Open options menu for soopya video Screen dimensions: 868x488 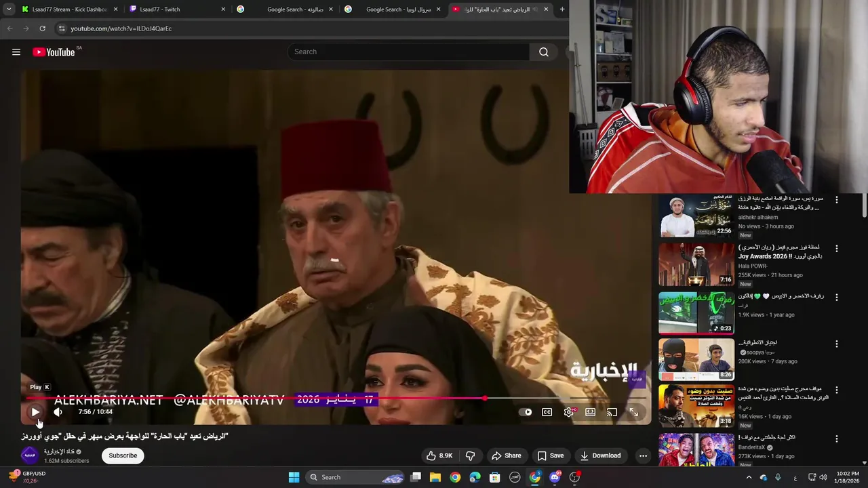pos(836,344)
